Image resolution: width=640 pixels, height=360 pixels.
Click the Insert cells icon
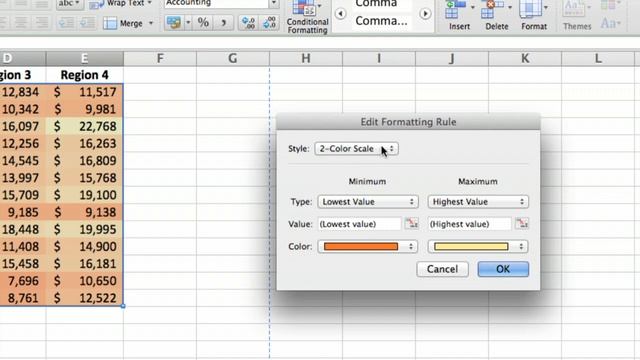[x=455, y=9]
